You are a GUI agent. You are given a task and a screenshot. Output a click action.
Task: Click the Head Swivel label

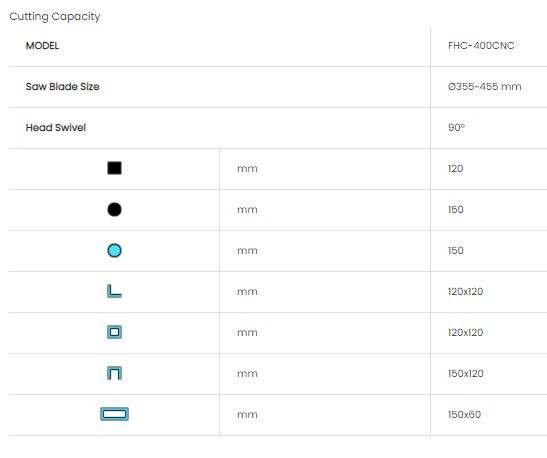pos(56,128)
